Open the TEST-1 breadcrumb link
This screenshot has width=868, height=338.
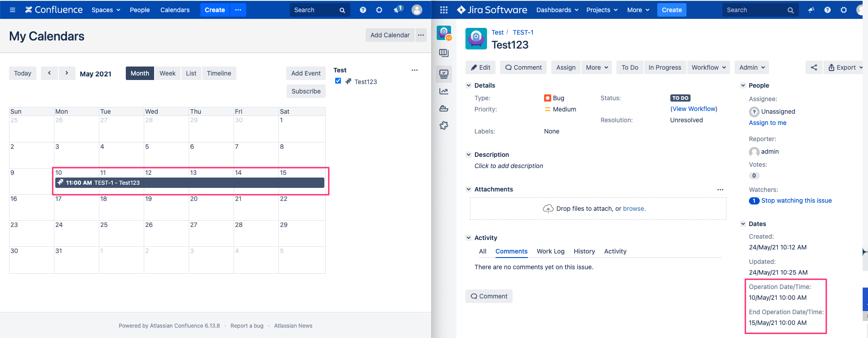[x=523, y=32]
